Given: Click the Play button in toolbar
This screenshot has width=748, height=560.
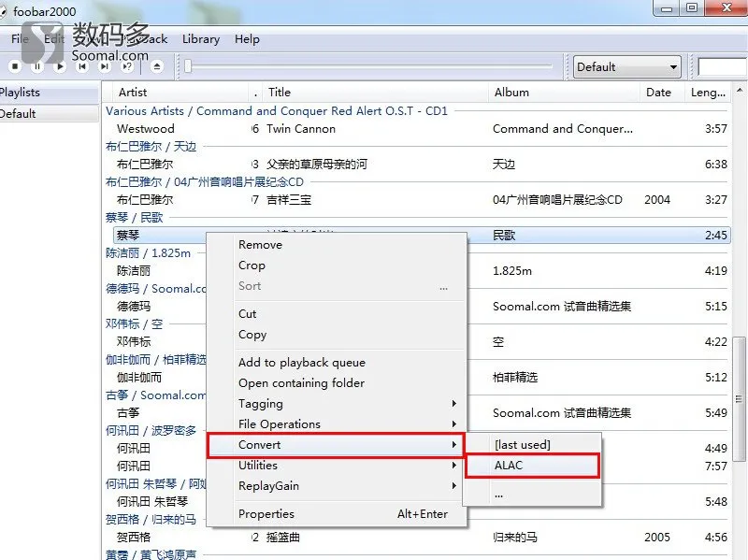Looking at the screenshot, I should click(x=60, y=66).
